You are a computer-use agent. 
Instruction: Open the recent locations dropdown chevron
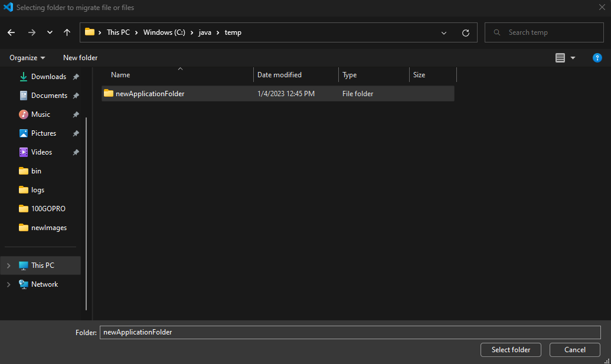point(50,32)
